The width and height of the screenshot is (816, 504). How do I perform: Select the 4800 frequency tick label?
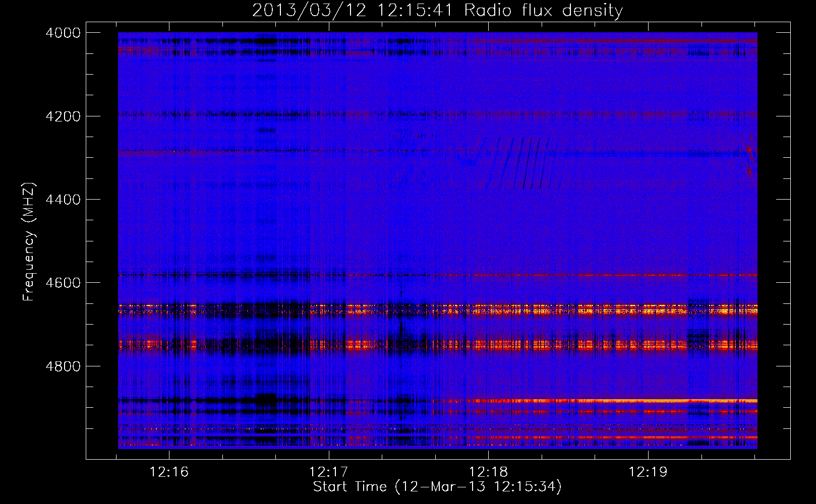(63, 366)
